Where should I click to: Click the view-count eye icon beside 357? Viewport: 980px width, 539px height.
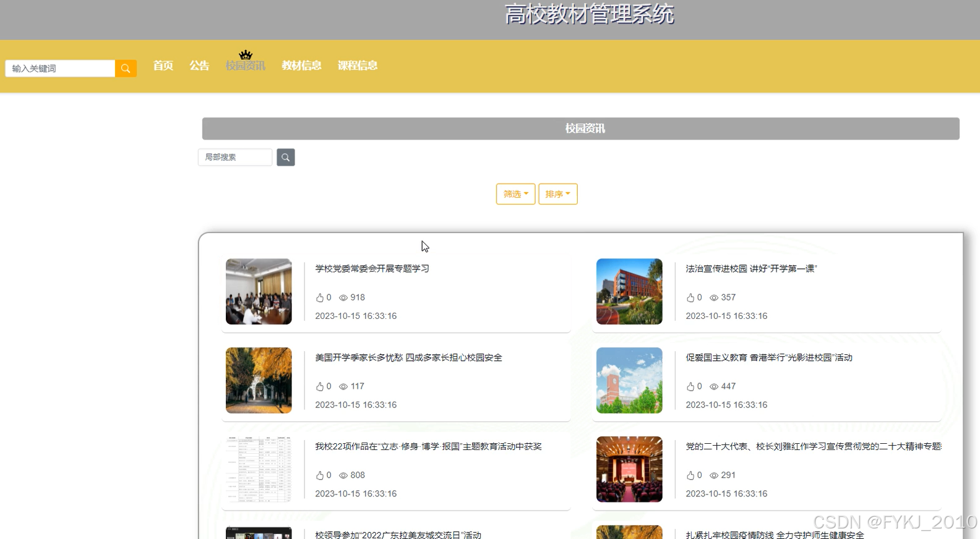[714, 298]
